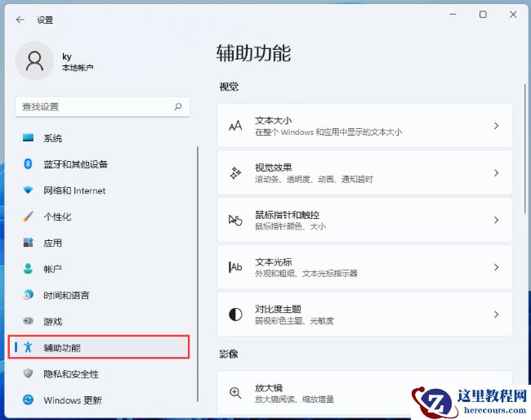
Task: Click the 游戏 controller icon
Action: click(x=28, y=321)
